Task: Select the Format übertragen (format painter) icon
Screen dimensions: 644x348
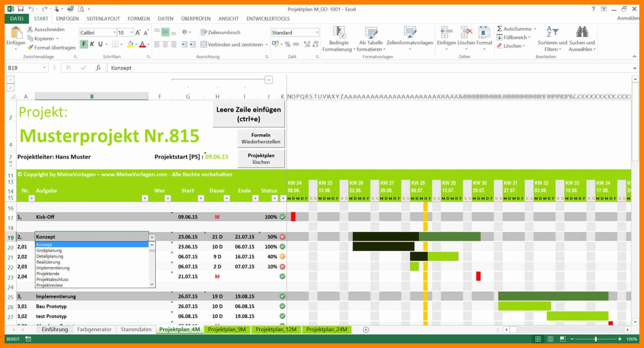Action: point(30,47)
